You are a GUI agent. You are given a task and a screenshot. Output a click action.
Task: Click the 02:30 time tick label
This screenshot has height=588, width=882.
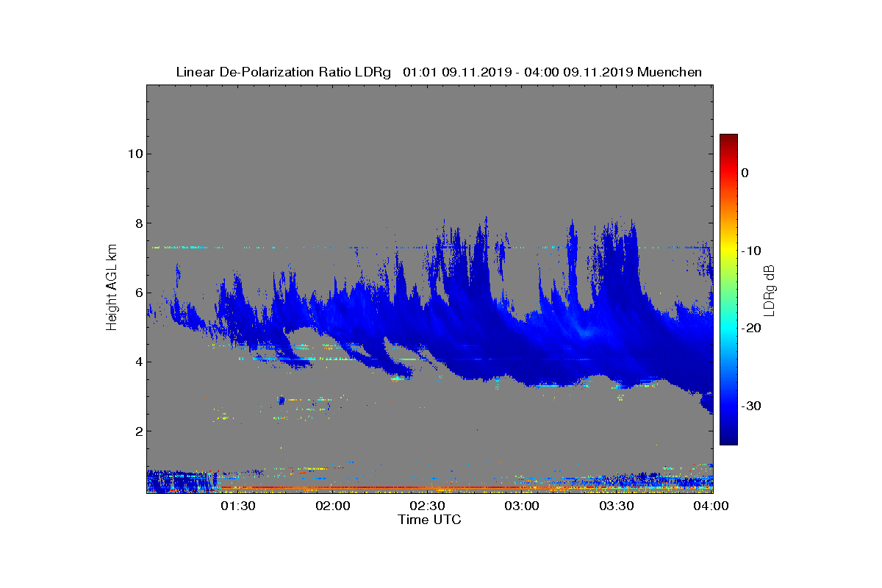[x=427, y=506]
